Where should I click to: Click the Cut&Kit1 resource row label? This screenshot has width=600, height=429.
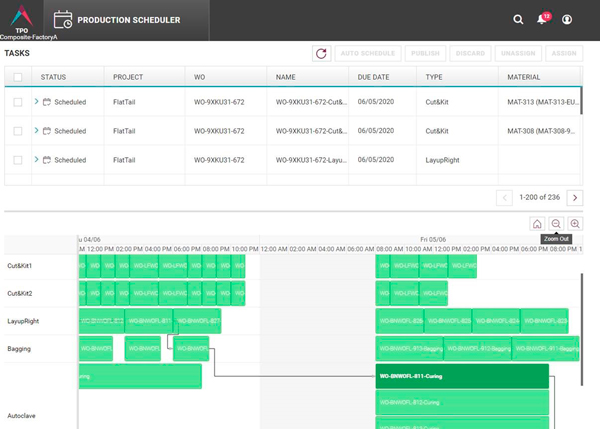point(20,266)
